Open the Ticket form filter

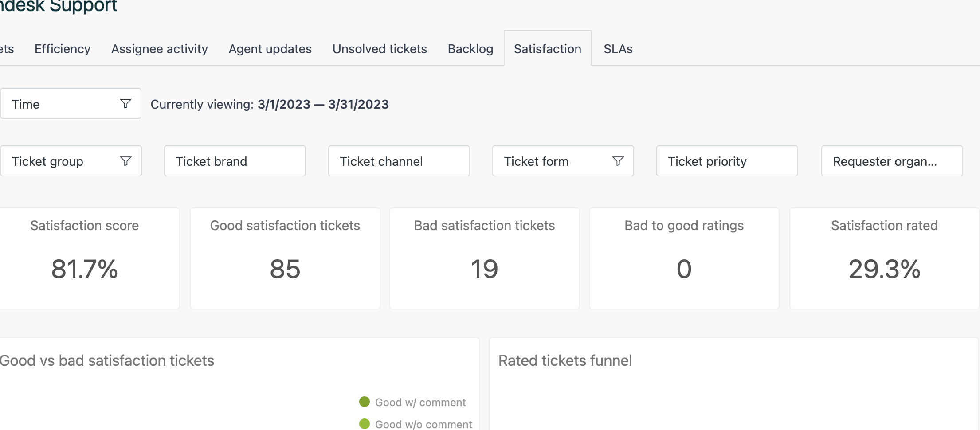point(563,161)
